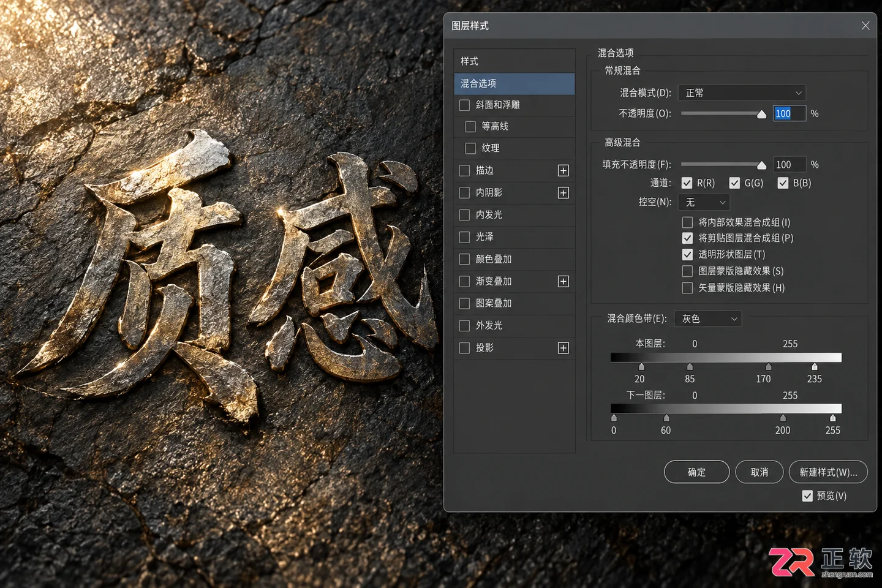Enable the 内阴影 checkbox
Viewport: 882px width, 588px height.
coord(465,193)
